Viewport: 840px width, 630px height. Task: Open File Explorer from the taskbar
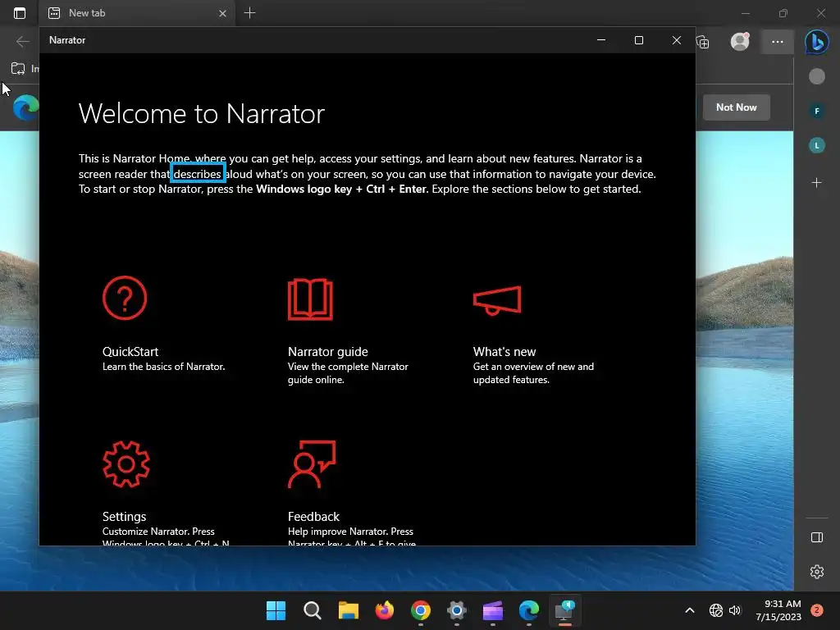tap(348, 610)
